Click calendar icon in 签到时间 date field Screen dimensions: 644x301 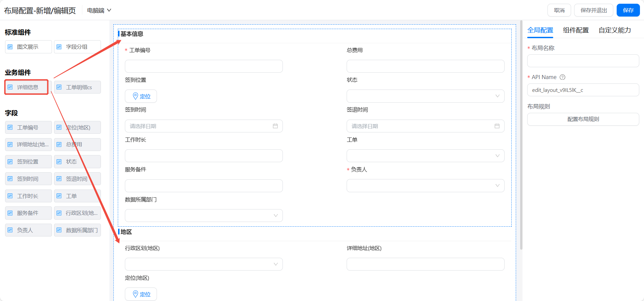coord(275,126)
